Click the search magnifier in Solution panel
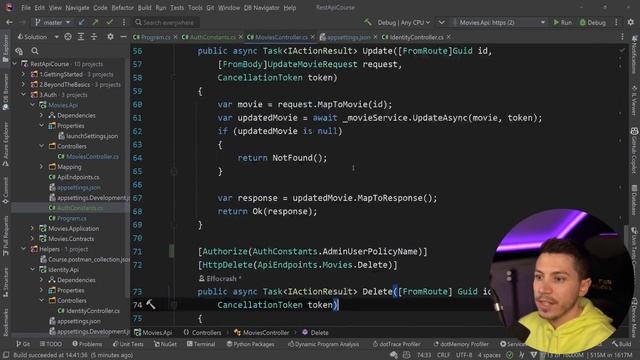The height and width of the screenshot is (360, 640). [35, 51]
